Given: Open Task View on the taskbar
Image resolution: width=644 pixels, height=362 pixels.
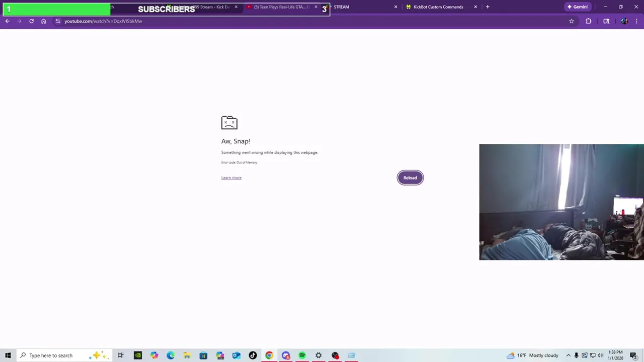Looking at the screenshot, I should point(121,355).
